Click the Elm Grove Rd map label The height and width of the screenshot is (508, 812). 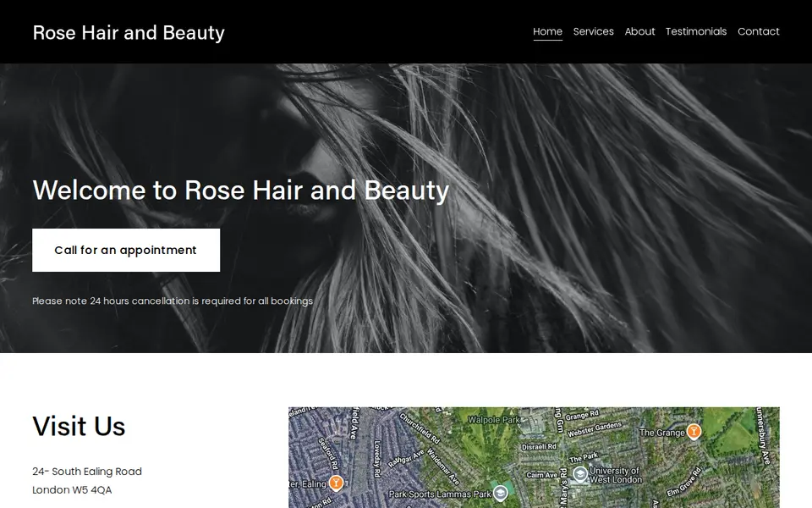pyautogui.click(x=683, y=482)
